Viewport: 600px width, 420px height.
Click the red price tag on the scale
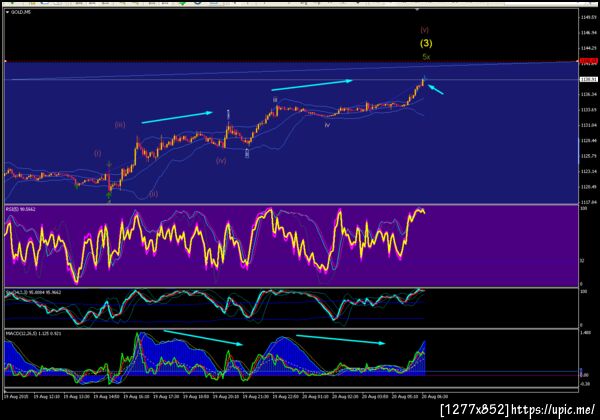[589, 61]
